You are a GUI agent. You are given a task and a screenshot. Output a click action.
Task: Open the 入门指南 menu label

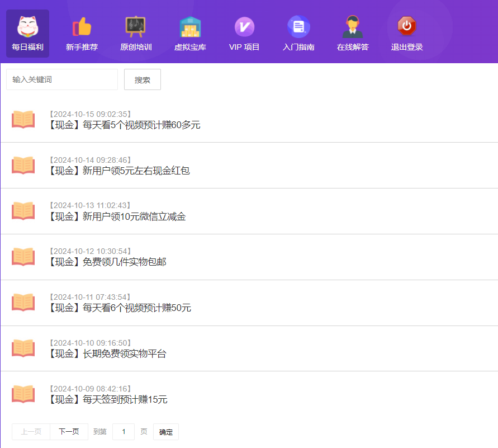(x=298, y=47)
